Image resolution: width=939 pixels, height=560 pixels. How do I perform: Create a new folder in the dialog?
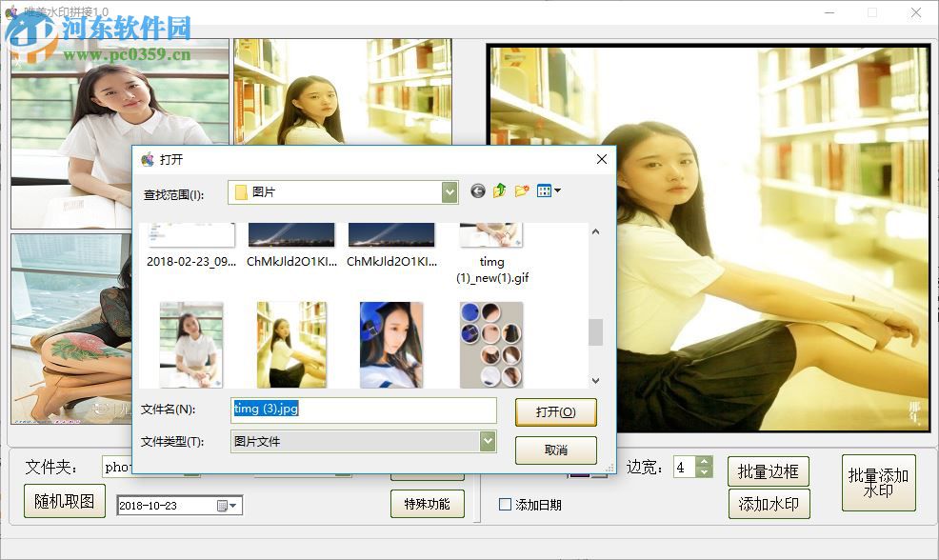(522, 191)
